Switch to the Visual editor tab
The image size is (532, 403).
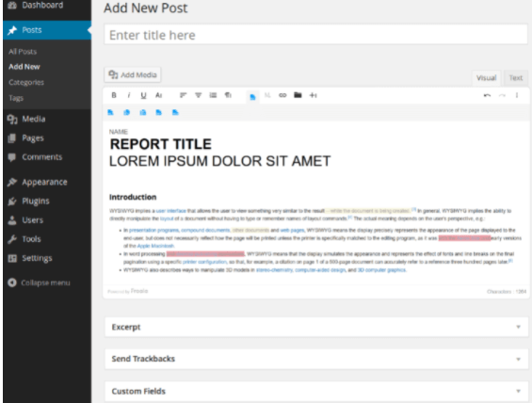click(x=486, y=78)
